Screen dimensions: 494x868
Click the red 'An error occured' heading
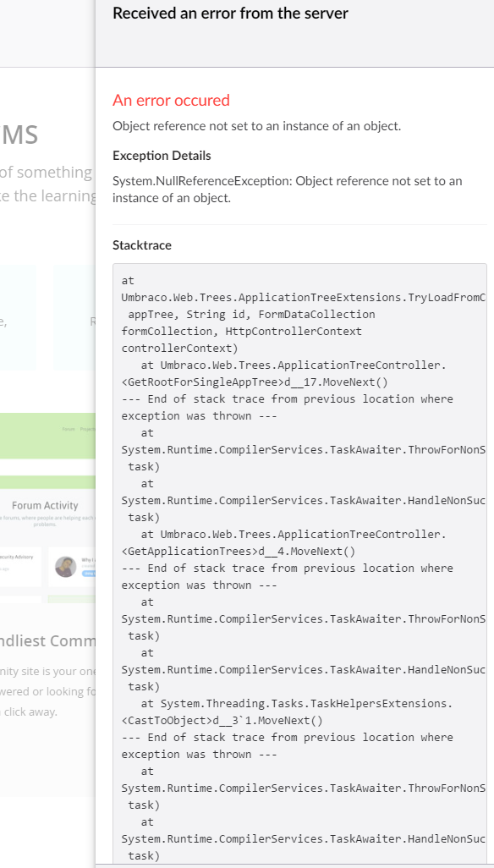pyautogui.click(x=171, y=100)
